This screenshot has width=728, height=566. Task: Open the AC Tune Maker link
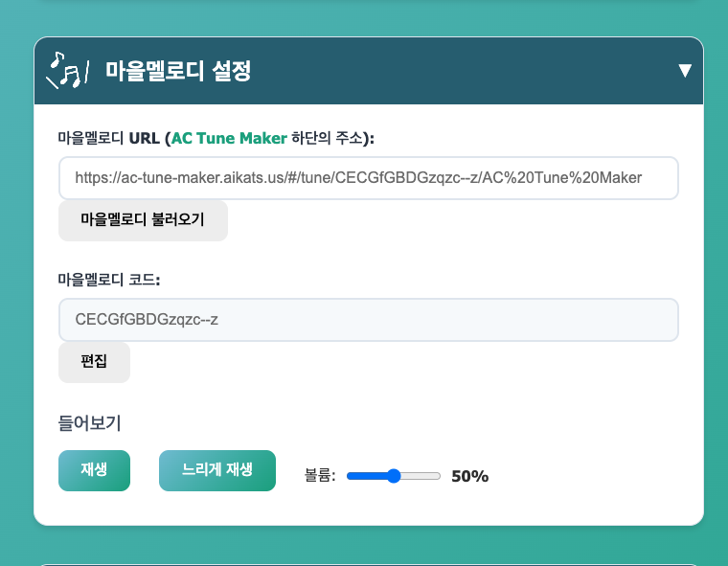229,138
